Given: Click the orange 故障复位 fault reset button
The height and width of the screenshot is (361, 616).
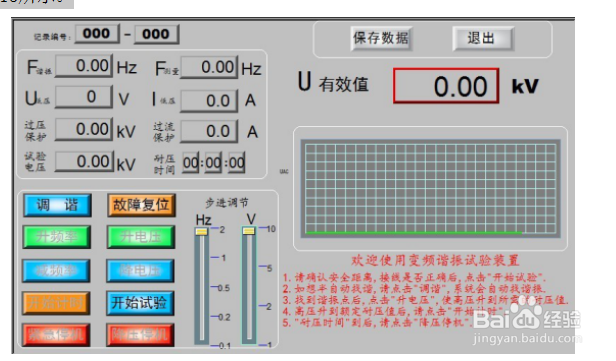Looking at the screenshot, I should coord(141,205).
